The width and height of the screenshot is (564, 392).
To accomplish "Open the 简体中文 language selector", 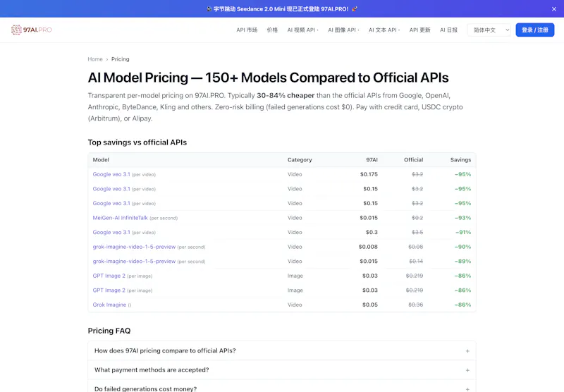I will pos(489,30).
